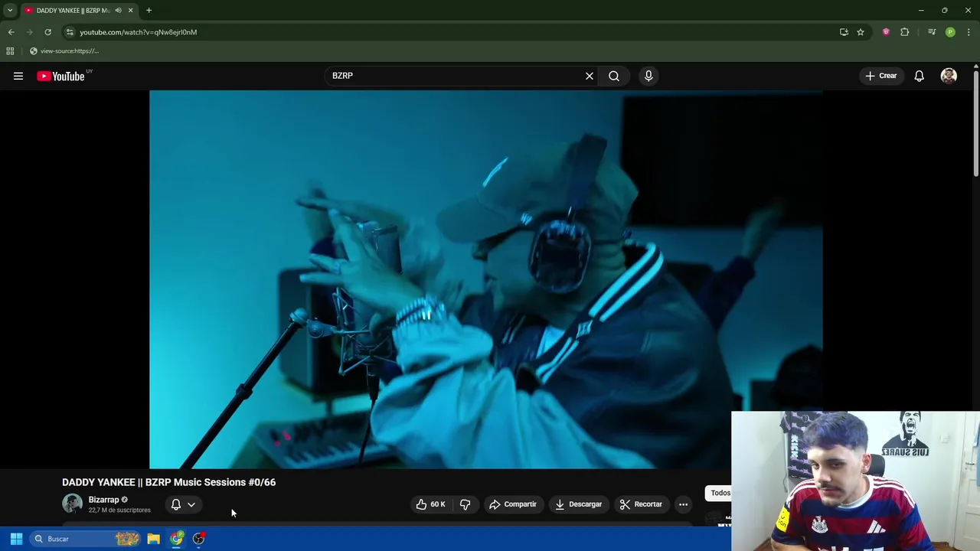Focus the youtube.com address bar URL
The width and height of the screenshot is (980, 551).
(139, 32)
